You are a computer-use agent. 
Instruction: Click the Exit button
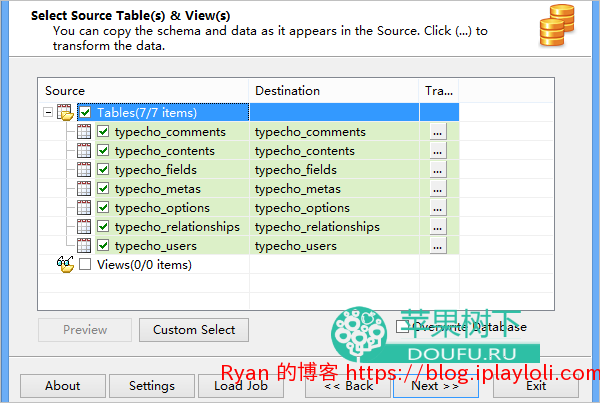(536, 386)
